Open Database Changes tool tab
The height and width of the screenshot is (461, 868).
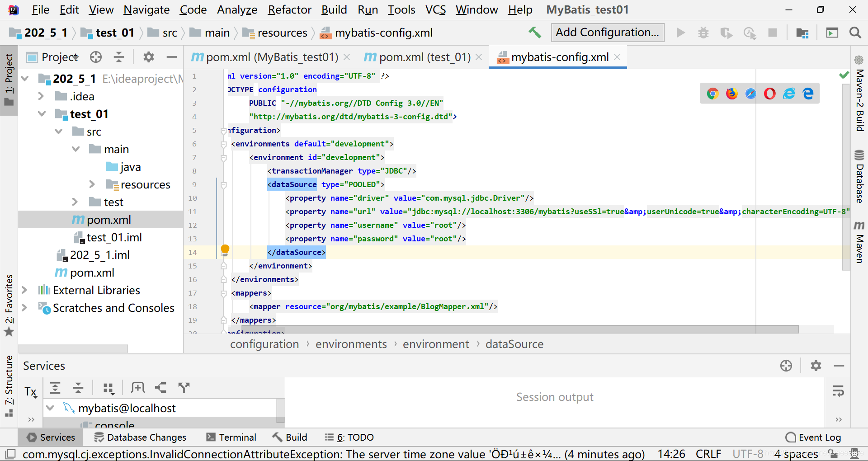[140, 437]
